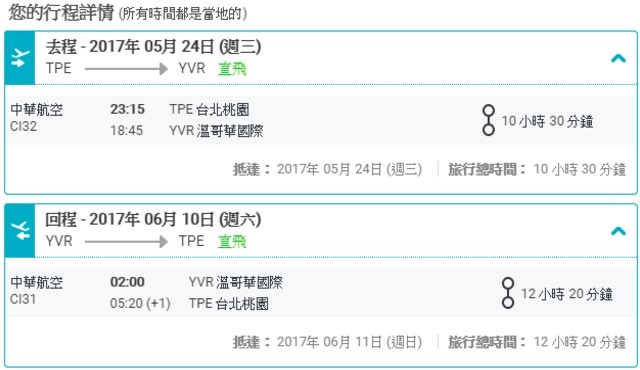The width and height of the screenshot is (640, 370).
Task: Click the TPE to YVR route arrow
Action: (x=126, y=69)
